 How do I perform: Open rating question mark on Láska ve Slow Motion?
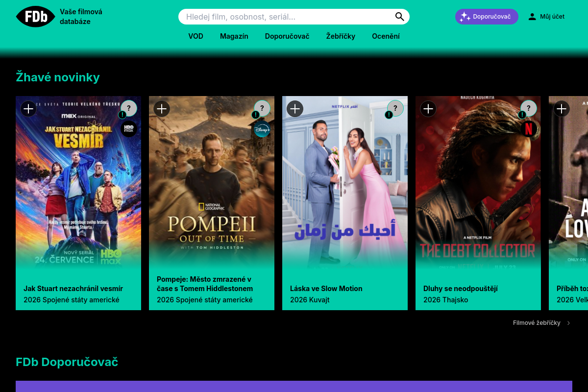(395, 108)
